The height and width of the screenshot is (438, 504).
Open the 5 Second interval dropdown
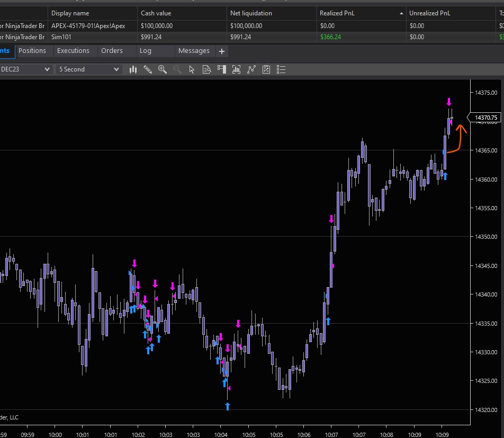pyautogui.click(x=116, y=69)
